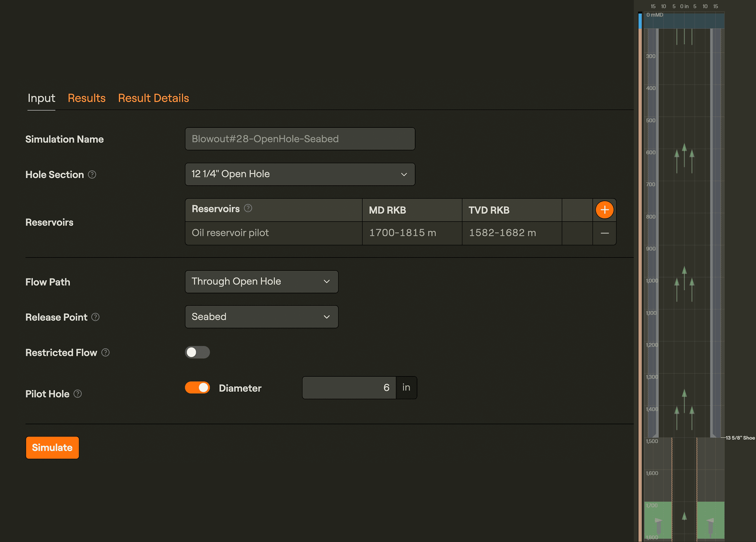Click help icon beside Release Point
Image resolution: width=756 pixels, height=542 pixels.
coord(95,317)
